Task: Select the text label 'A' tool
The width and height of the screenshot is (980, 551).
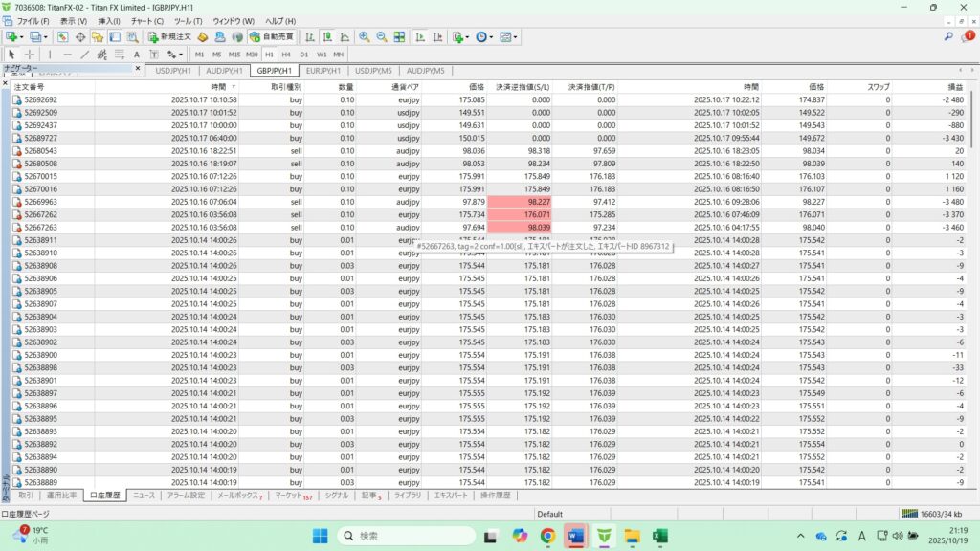Action: [x=137, y=55]
